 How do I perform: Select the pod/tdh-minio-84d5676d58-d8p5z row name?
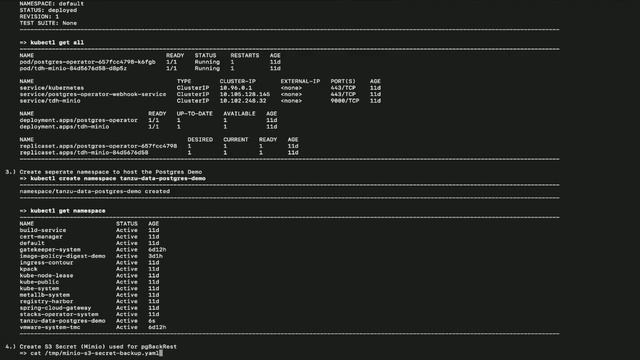coord(73,69)
